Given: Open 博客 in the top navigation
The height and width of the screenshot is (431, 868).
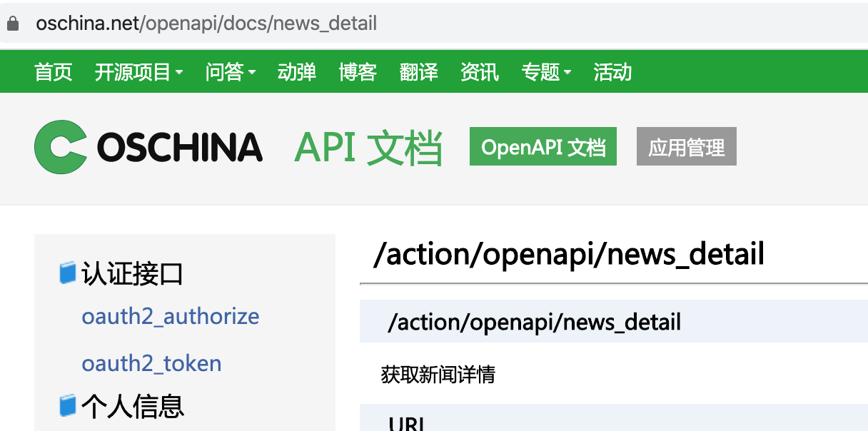Looking at the screenshot, I should point(358,72).
